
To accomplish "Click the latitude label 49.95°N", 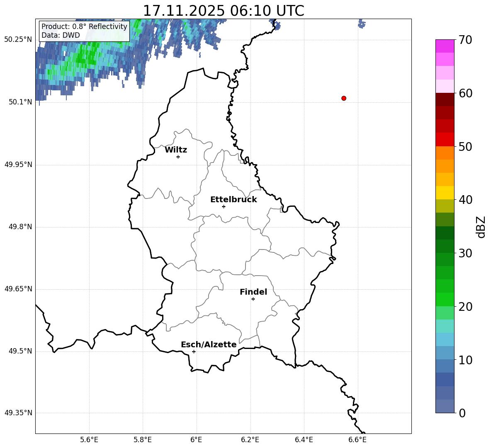I will click(18, 165).
